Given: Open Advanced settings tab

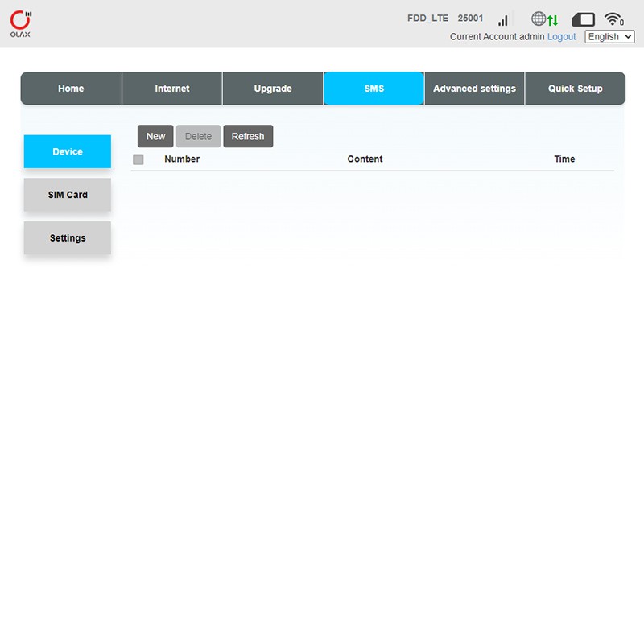Looking at the screenshot, I should pos(474,89).
